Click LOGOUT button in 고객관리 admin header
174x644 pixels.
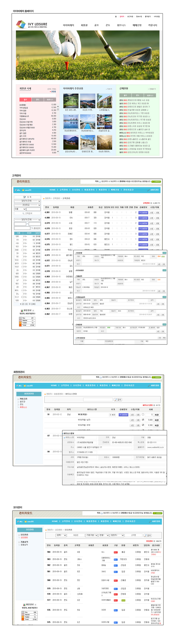157,182
